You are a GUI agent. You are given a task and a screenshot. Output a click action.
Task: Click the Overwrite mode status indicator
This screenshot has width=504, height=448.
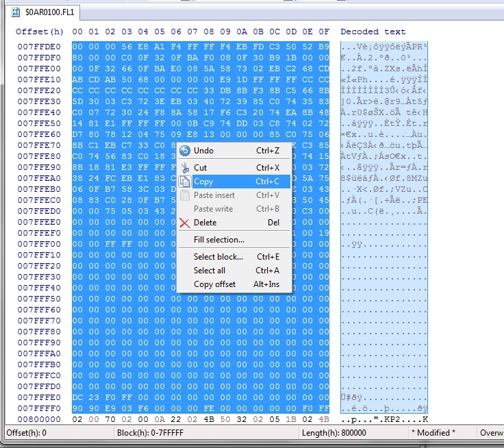[492, 433]
